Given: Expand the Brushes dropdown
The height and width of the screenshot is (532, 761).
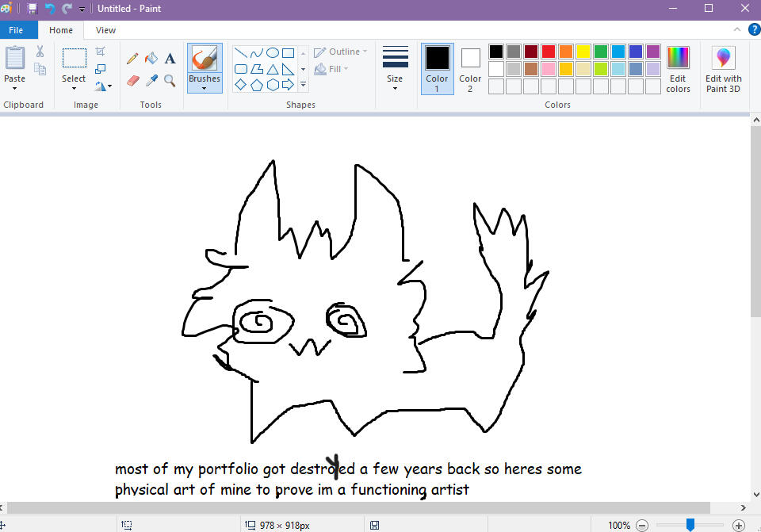Looking at the screenshot, I should [x=205, y=87].
